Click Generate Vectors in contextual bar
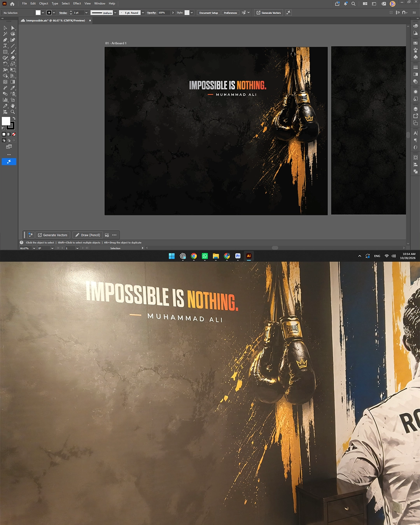420x525 pixels. [x=52, y=235]
